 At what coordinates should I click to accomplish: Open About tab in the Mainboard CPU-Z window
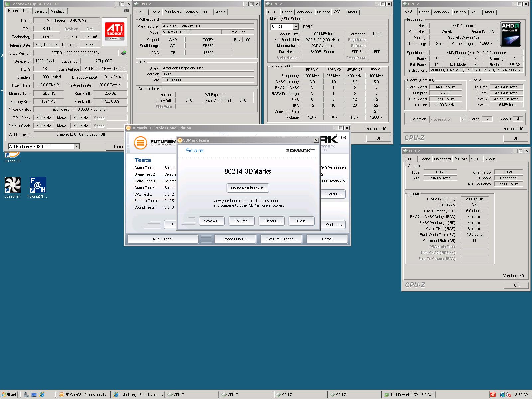pos(221,12)
